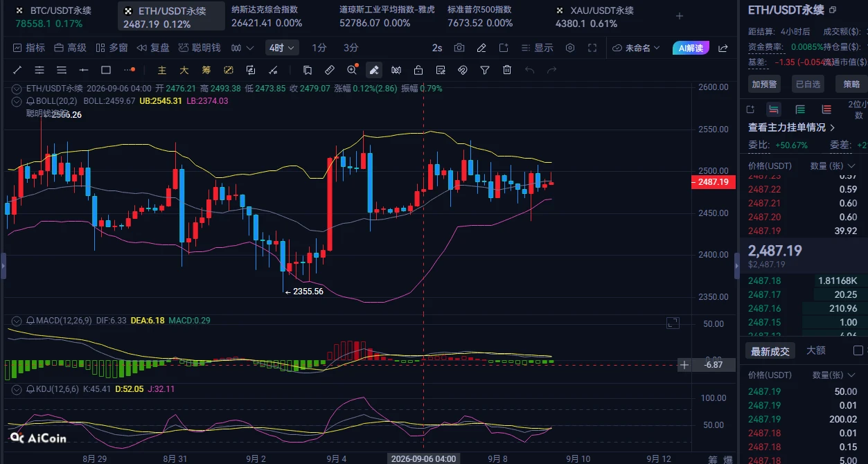Click the 已自选 button
The image size is (868, 464).
(x=808, y=84)
